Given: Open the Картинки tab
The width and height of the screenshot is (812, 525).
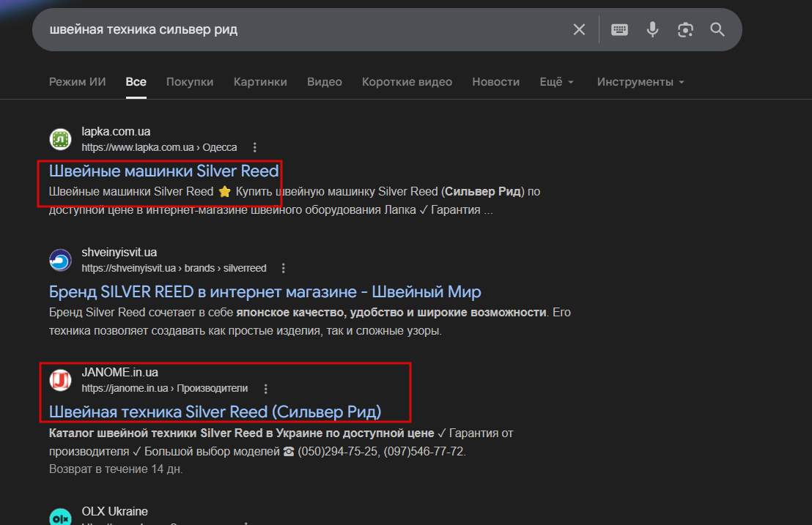Looking at the screenshot, I should (260, 82).
